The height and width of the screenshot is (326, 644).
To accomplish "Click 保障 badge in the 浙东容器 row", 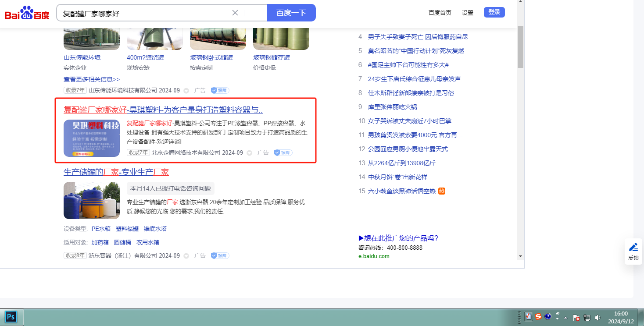I will tap(220, 255).
